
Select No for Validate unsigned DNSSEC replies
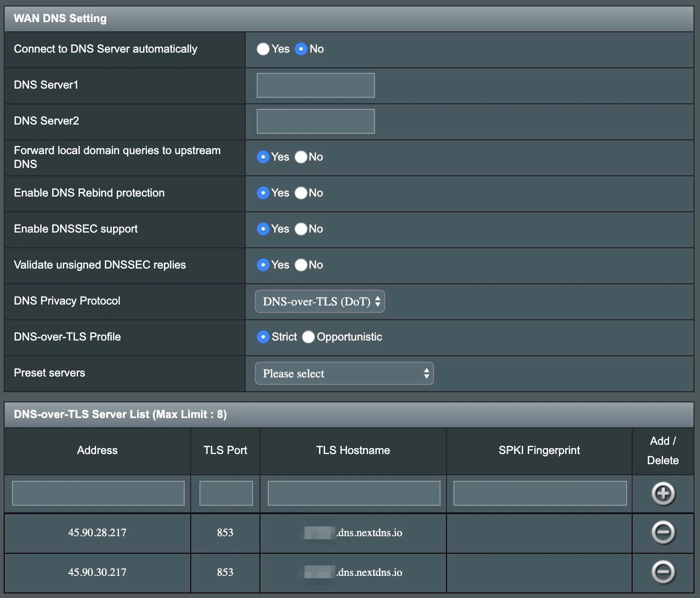(301, 265)
